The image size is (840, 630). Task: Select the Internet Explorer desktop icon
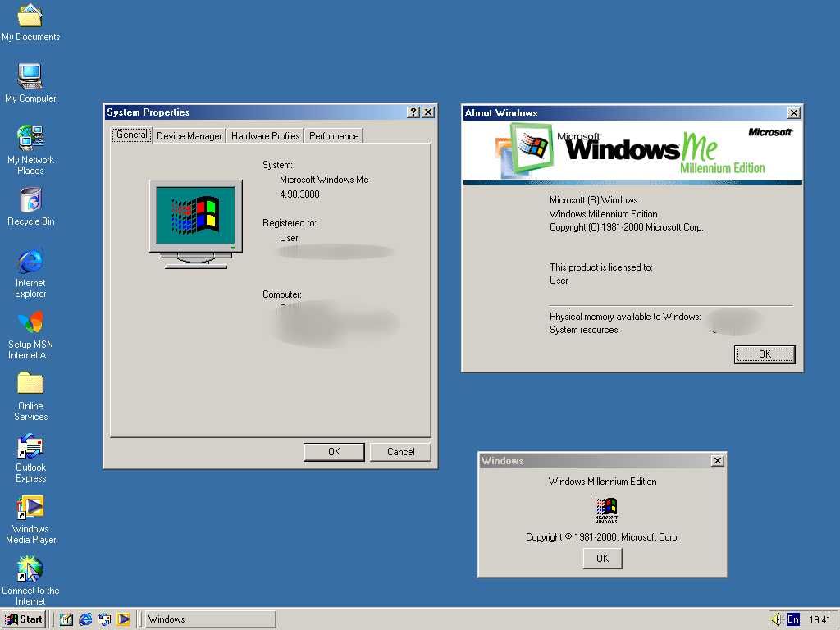tap(30, 272)
